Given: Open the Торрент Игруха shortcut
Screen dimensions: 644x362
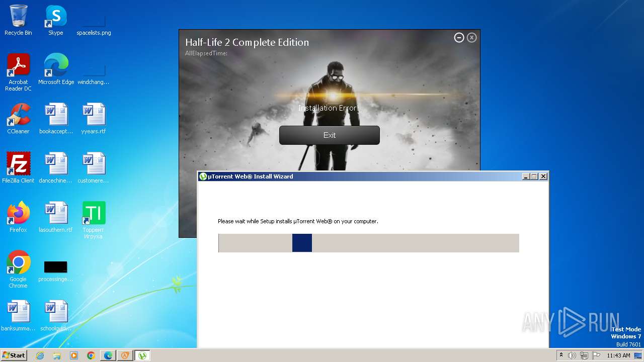Looking at the screenshot, I should click(x=94, y=220).
